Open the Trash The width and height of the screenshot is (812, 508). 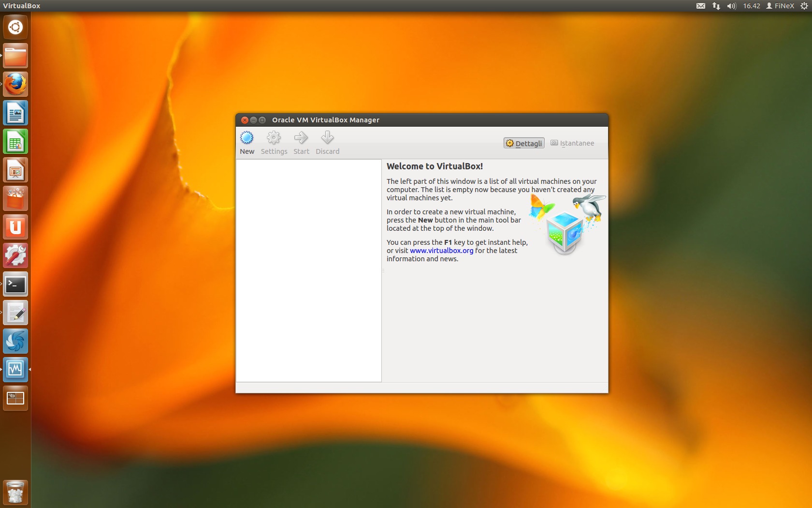(15, 492)
